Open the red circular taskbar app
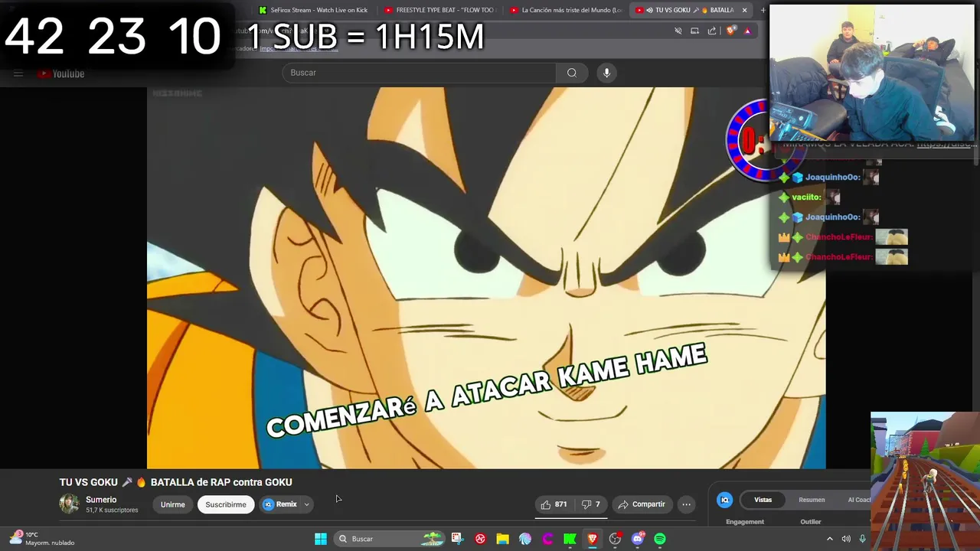The height and width of the screenshot is (551, 980). pos(480,539)
